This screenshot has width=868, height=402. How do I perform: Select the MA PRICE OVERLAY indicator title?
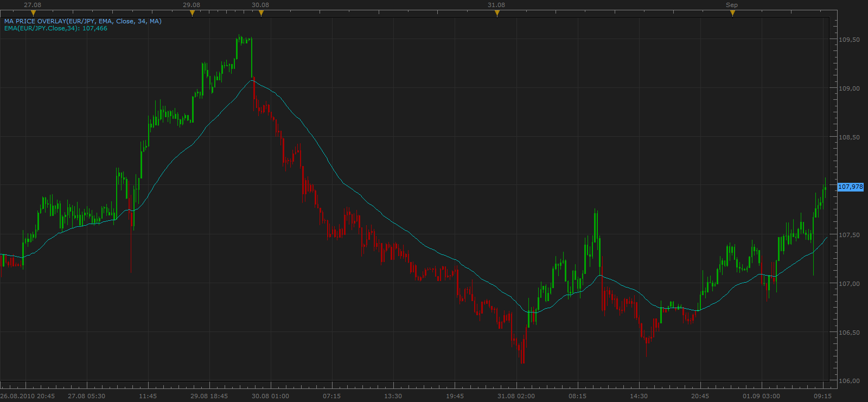83,21
